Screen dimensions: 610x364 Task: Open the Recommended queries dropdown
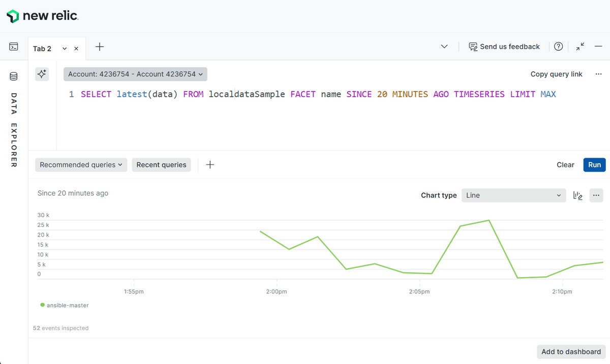(81, 164)
